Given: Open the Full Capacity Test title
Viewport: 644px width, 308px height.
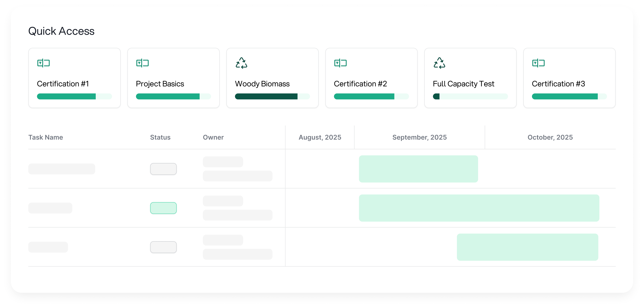Looking at the screenshot, I should (x=464, y=84).
